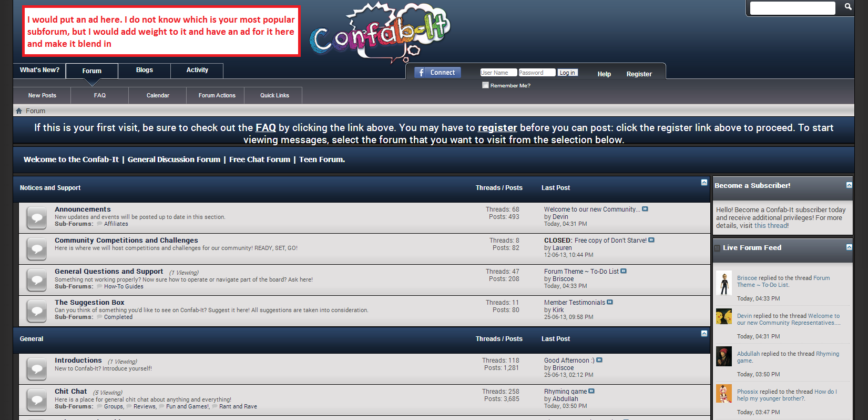868x420 pixels.
Task: Click The Suggestion Box forum icon
Action: [x=37, y=311]
